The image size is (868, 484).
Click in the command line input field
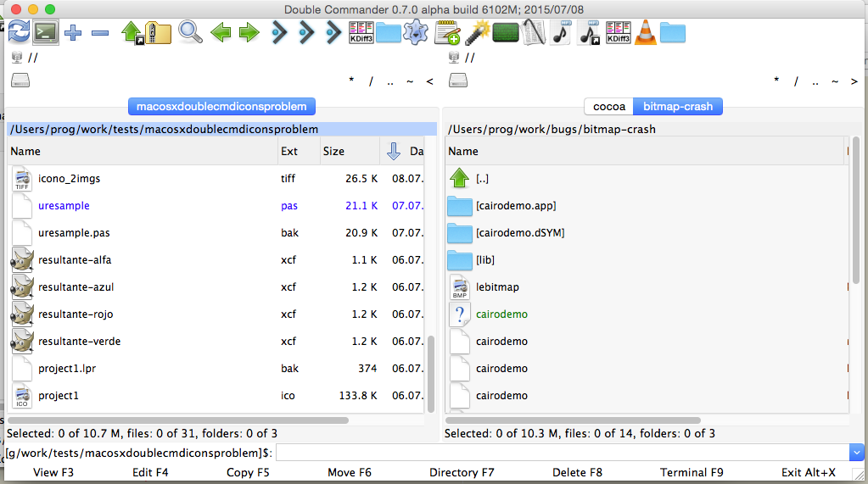(x=560, y=453)
